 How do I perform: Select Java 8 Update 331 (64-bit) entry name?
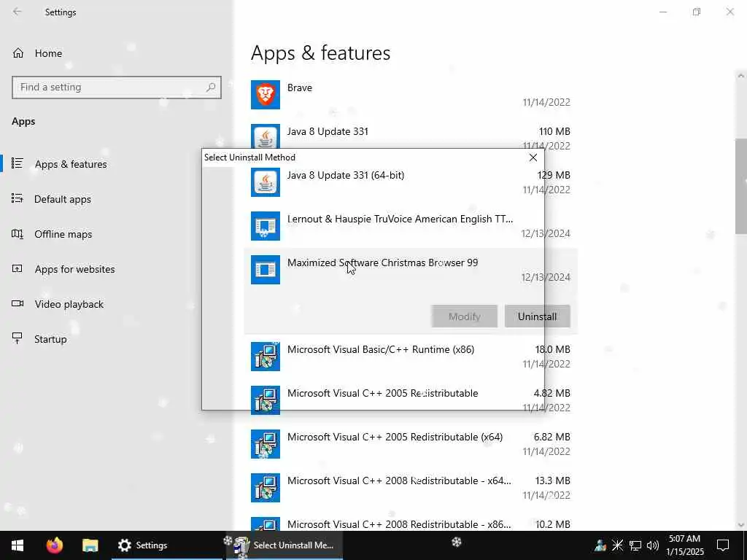[x=346, y=175]
